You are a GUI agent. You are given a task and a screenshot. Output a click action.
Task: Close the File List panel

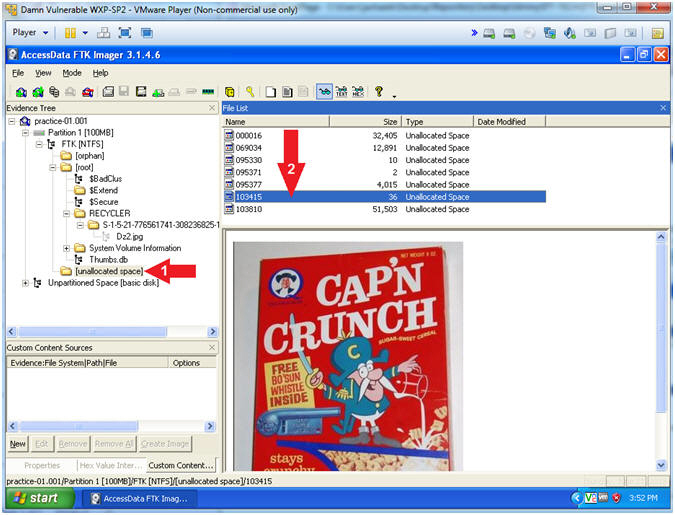point(663,108)
